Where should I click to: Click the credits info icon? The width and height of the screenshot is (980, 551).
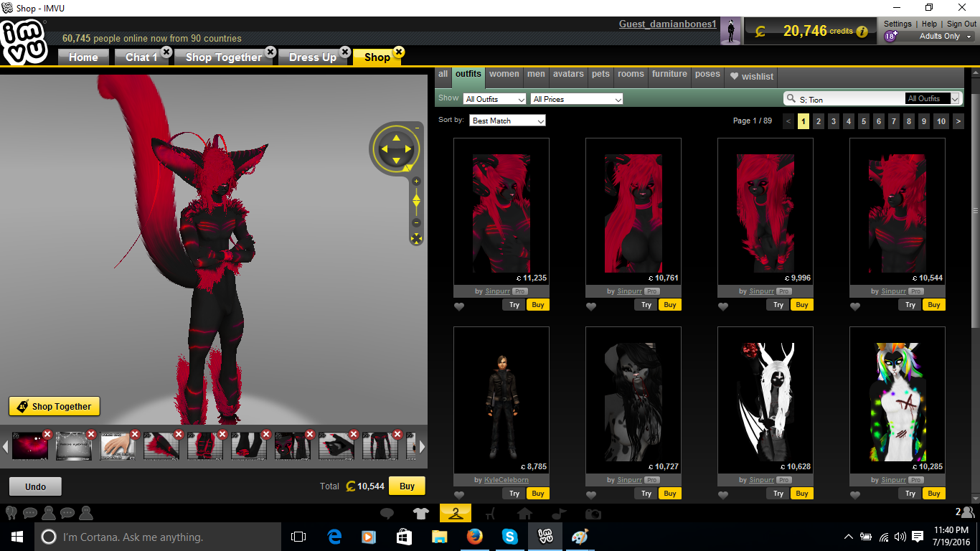click(x=862, y=32)
